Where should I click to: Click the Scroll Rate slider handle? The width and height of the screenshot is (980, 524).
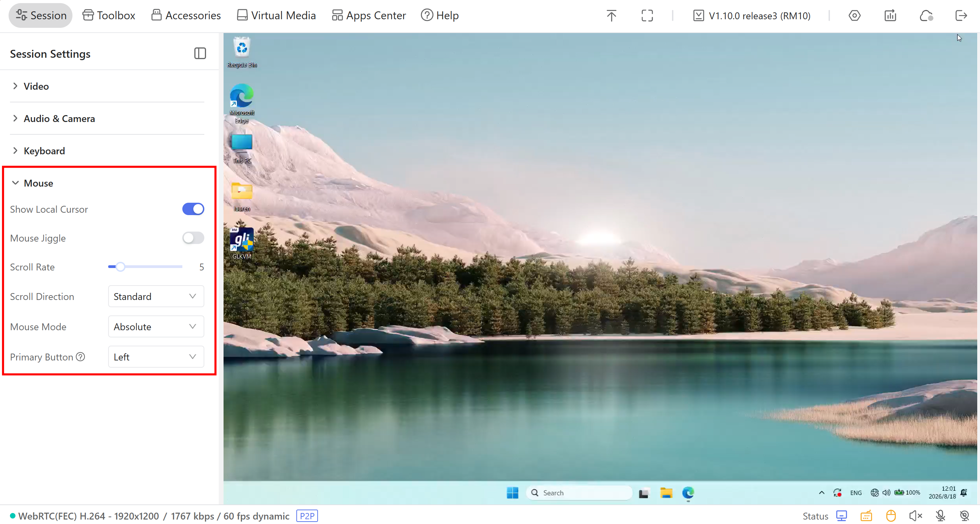[120, 267]
